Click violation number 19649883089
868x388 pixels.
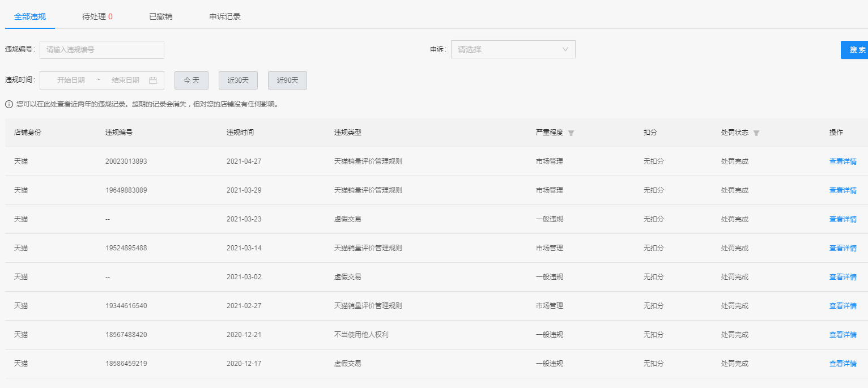coord(126,190)
